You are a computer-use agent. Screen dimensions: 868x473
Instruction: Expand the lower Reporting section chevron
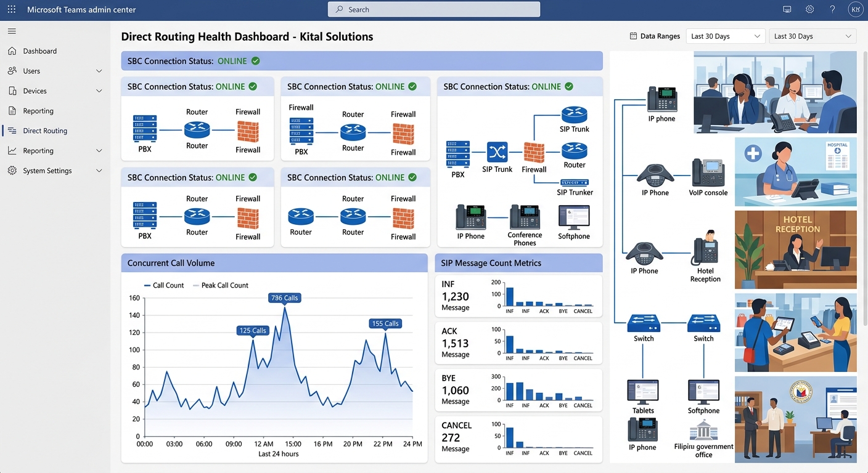[99, 150]
